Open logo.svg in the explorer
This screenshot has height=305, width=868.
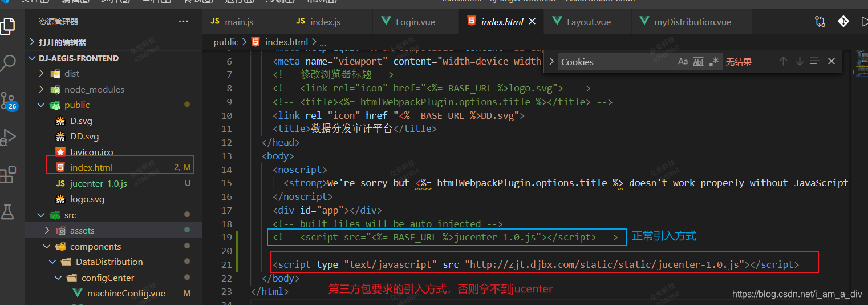[87, 199]
